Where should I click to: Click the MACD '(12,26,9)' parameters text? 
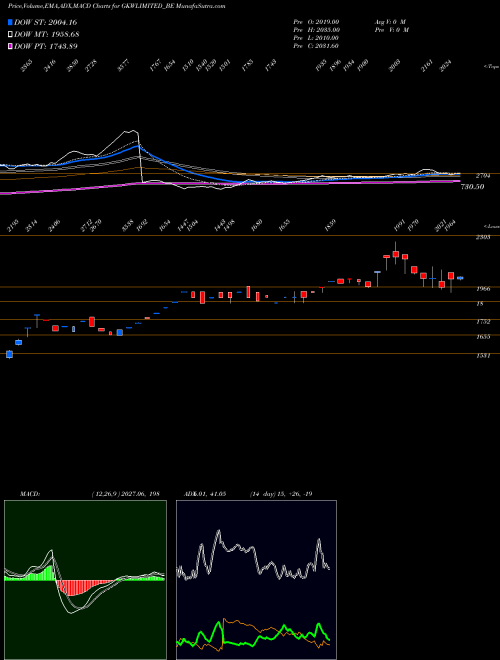point(106,494)
